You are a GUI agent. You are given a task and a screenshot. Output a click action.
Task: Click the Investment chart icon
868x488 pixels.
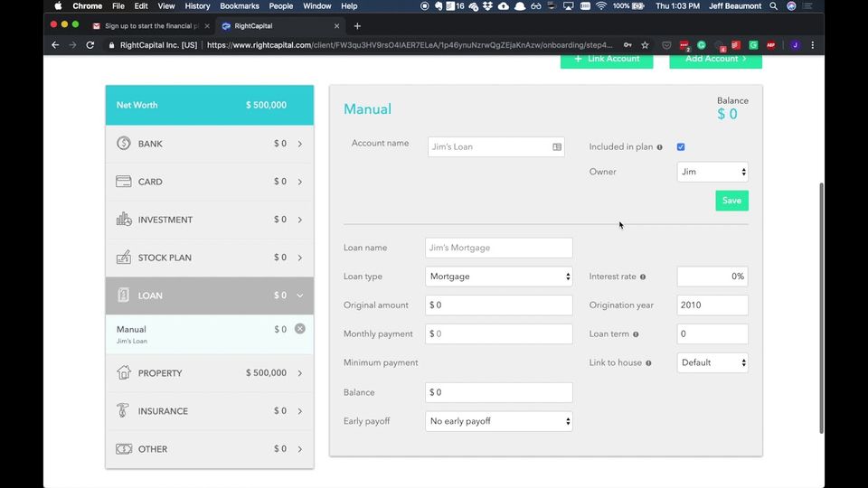point(124,219)
